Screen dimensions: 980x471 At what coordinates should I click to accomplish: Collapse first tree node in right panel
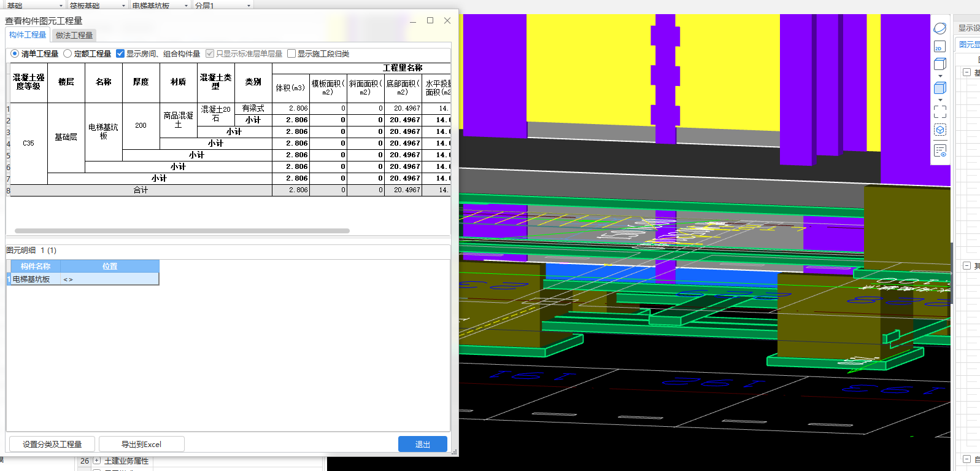coord(967,72)
